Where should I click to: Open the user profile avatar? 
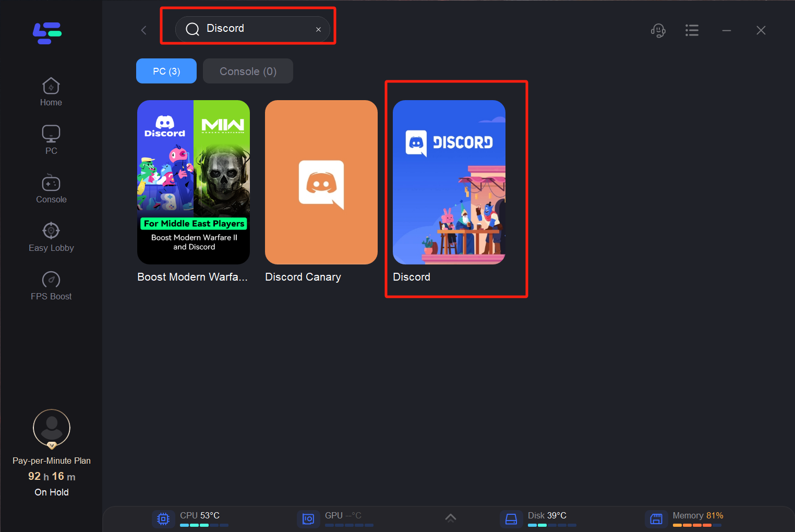click(52, 428)
